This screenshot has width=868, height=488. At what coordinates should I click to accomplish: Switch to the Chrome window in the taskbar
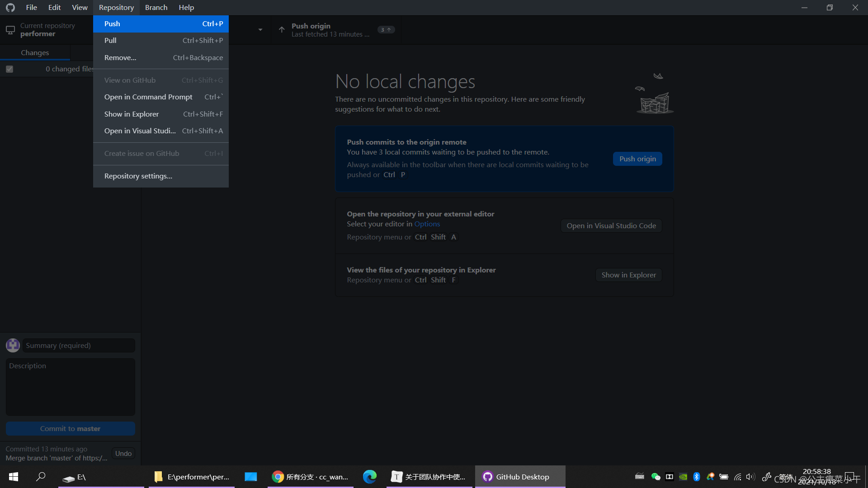311,477
